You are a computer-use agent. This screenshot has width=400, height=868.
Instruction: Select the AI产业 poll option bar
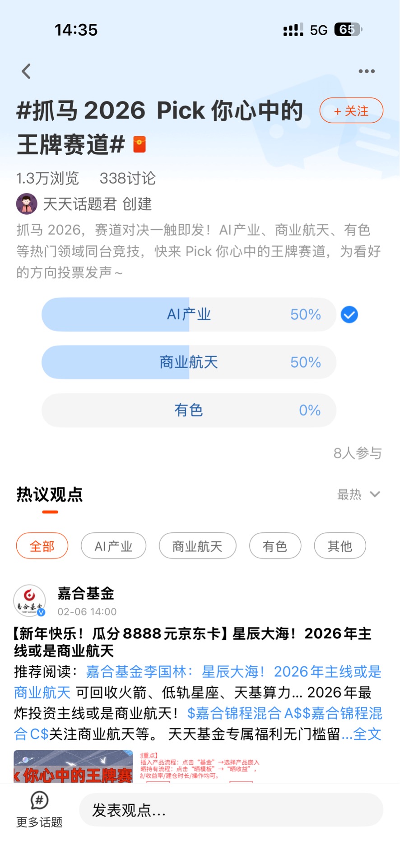click(189, 314)
